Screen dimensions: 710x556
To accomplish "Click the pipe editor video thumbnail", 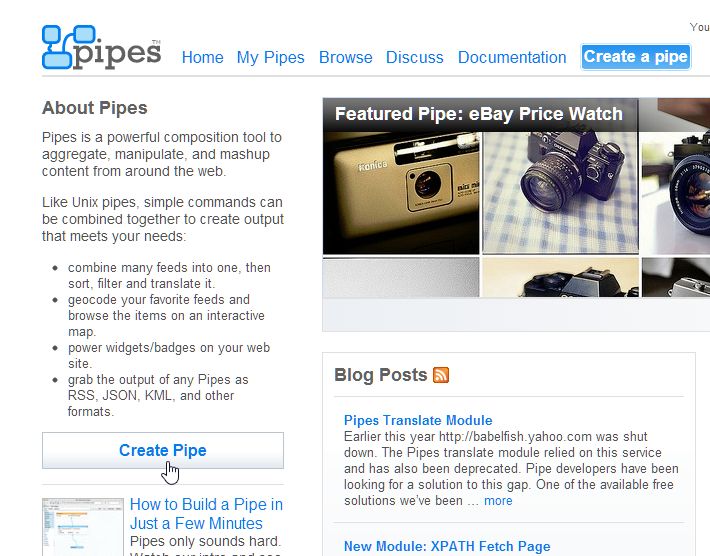I will pos(83,527).
